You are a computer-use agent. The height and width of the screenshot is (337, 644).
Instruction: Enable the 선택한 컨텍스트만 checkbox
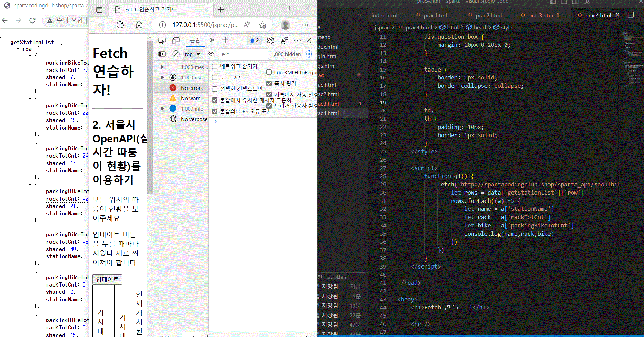tap(215, 89)
